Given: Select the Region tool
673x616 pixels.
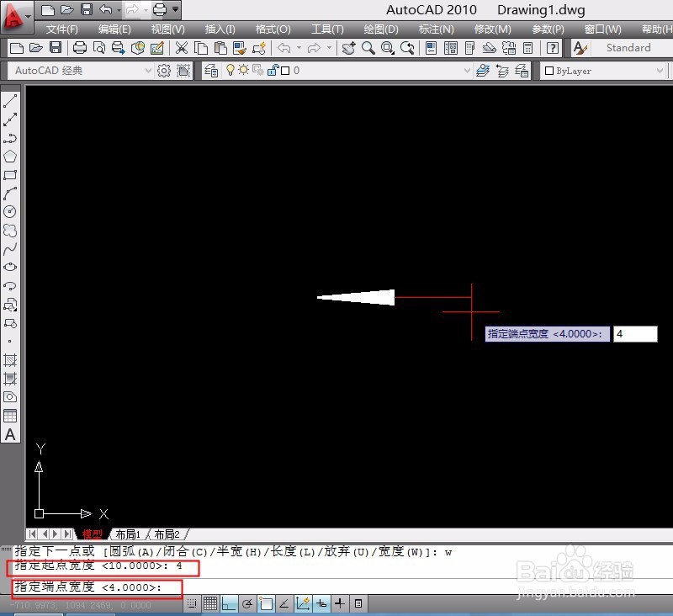Looking at the screenshot, I should point(10,397).
